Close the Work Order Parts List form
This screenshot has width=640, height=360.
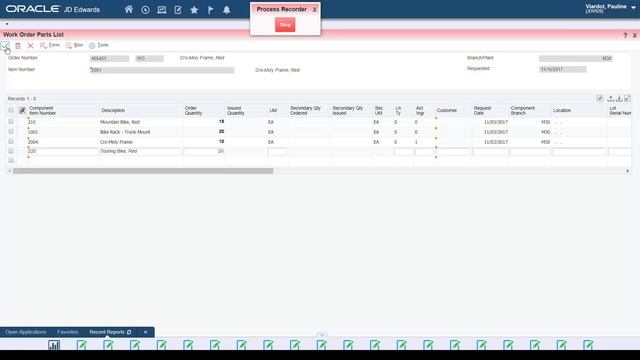[635, 36]
